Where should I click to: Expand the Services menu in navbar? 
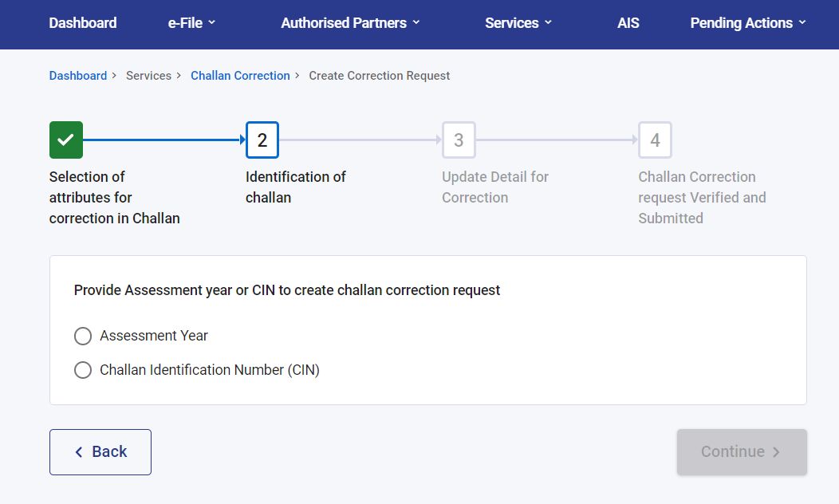click(518, 23)
